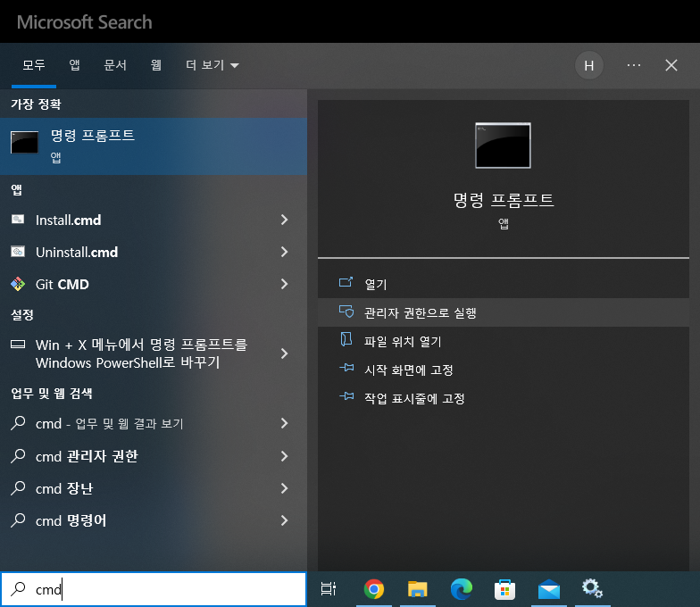This screenshot has width=700, height=607.
Task: Open the three-dot options menu
Action: pos(634,66)
